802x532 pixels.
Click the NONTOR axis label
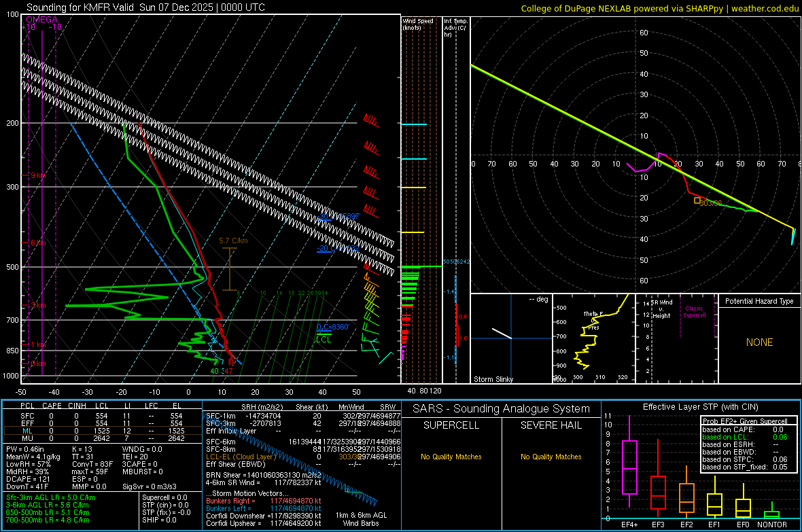tap(772, 525)
